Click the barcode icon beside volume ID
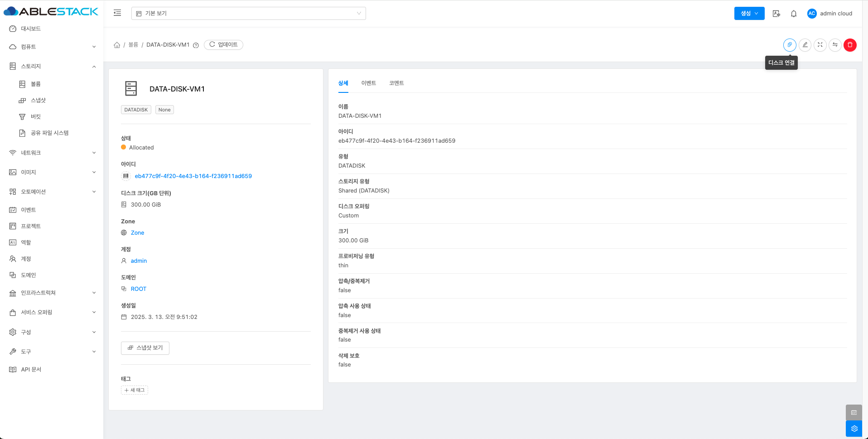This screenshot has width=868, height=439. [126, 176]
